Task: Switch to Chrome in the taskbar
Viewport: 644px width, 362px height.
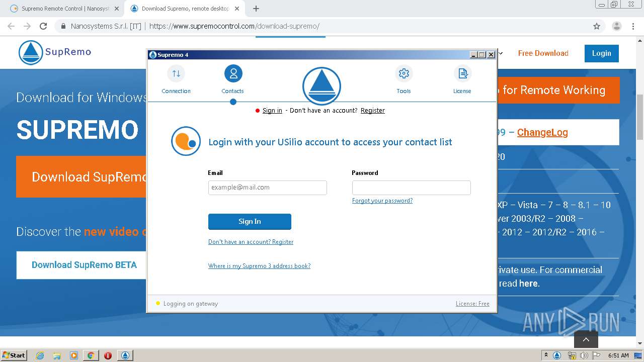Action: coord(91,355)
